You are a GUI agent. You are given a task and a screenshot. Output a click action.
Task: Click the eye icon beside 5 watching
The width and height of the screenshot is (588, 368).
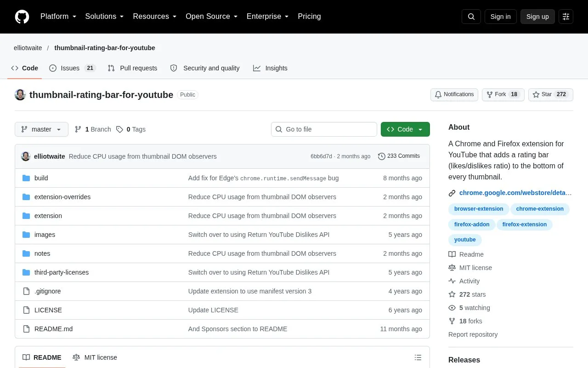pos(452,308)
